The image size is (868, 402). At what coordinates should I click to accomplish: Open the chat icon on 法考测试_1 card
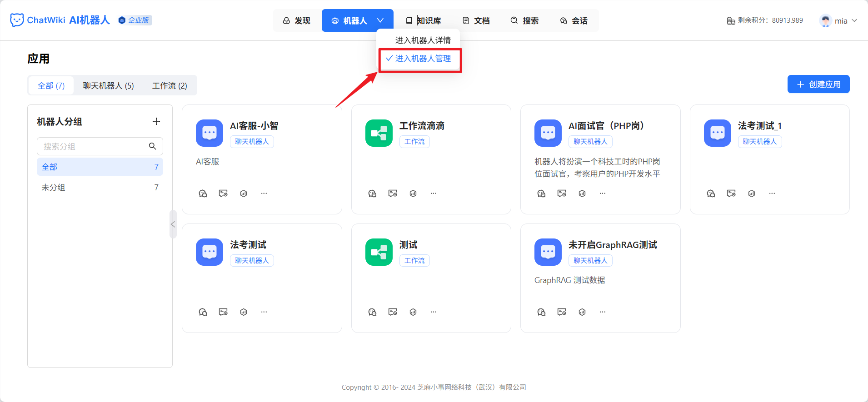point(711,194)
